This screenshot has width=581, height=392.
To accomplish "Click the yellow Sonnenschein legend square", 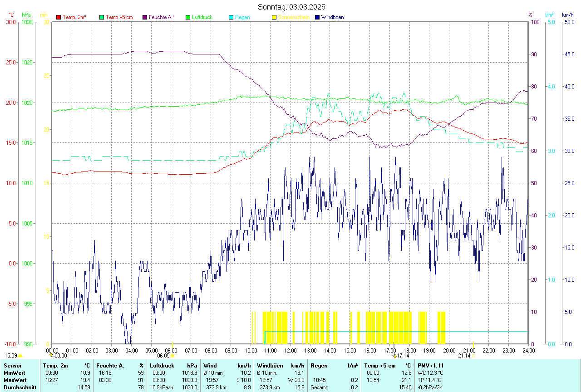I will pos(274,17).
